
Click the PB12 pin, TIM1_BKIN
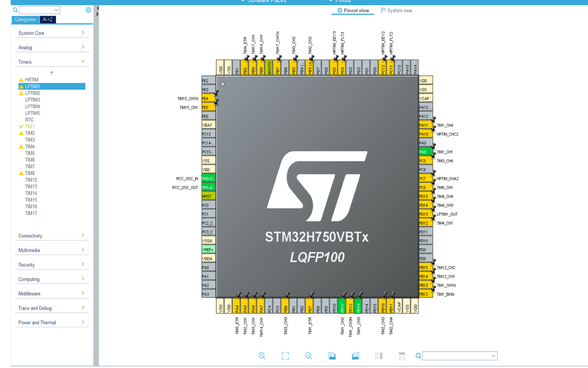coord(425,294)
